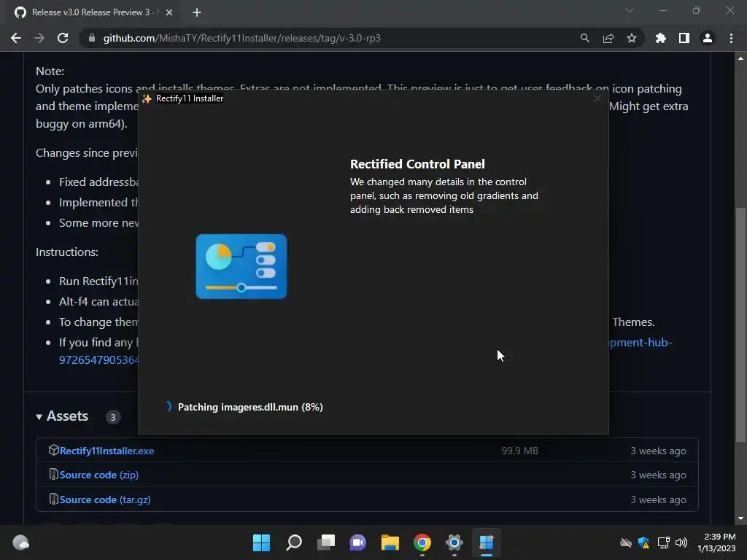Click the scrollbar up arrow
747x560 pixels.
point(740,58)
